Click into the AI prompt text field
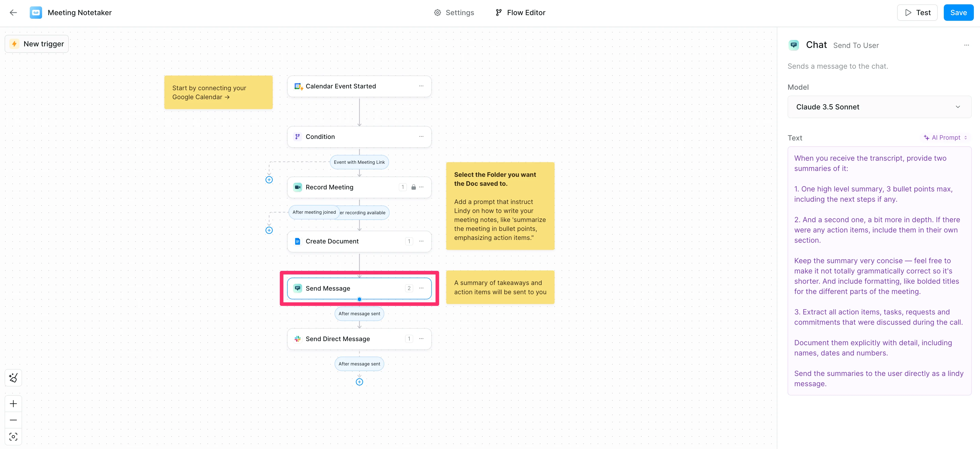This screenshot has height=449, width=980. pyautogui.click(x=879, y=271)
